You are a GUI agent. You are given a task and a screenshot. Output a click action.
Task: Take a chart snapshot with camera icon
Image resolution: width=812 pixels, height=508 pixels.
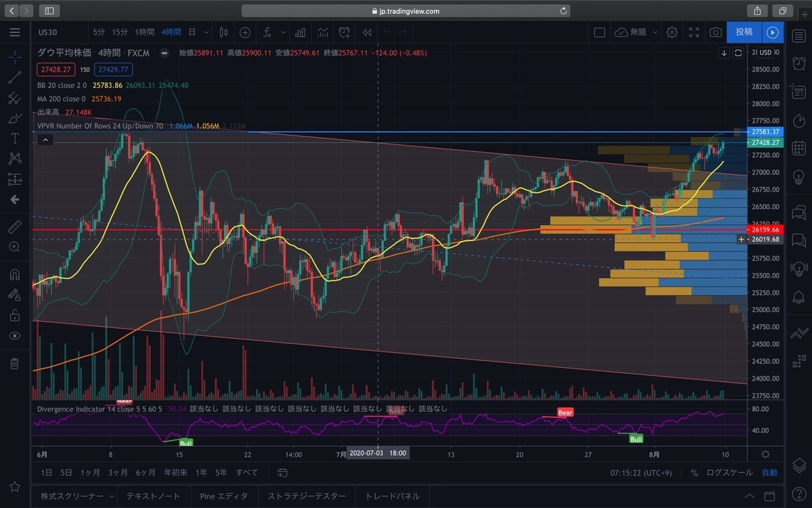tap(715, 32)
